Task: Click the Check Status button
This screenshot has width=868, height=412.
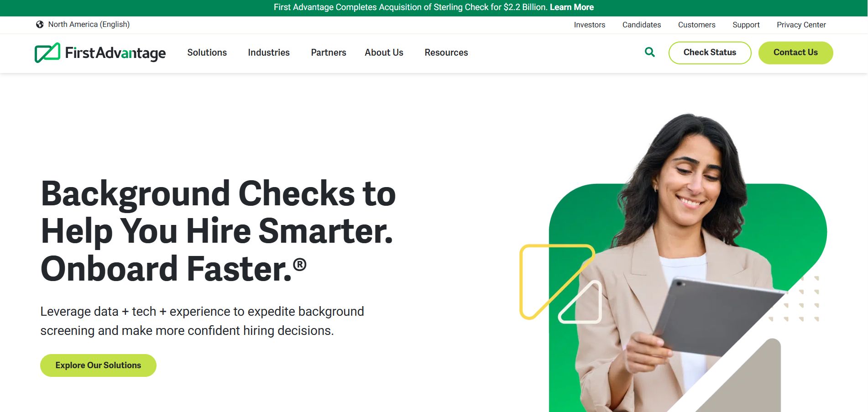Action: pos(710,53)
